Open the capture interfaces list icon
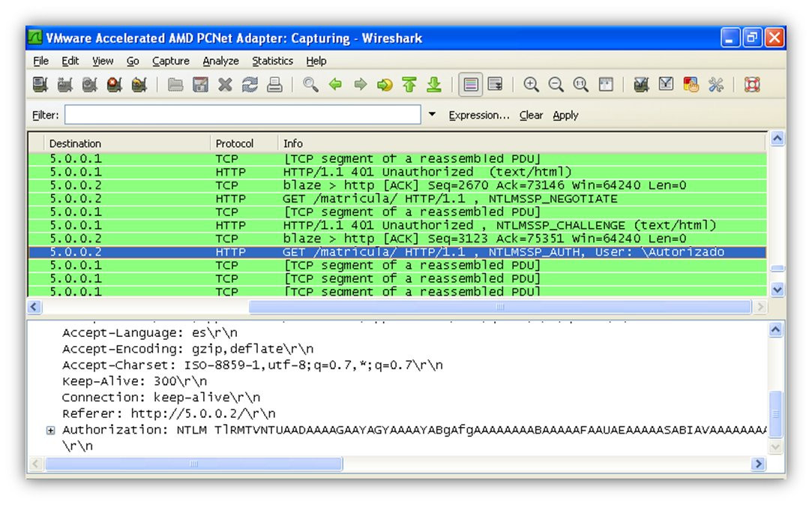Image resolution: width=812 pixels, height=505 pixels. (x=40, y=85)
